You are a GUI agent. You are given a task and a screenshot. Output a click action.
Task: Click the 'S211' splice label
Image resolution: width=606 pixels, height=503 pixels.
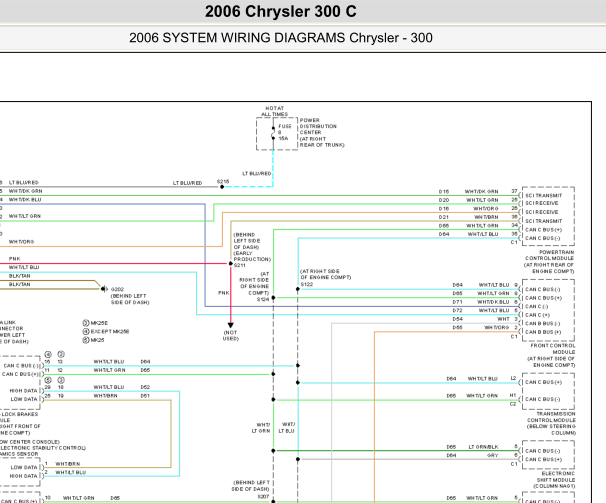tap(240, 265)
